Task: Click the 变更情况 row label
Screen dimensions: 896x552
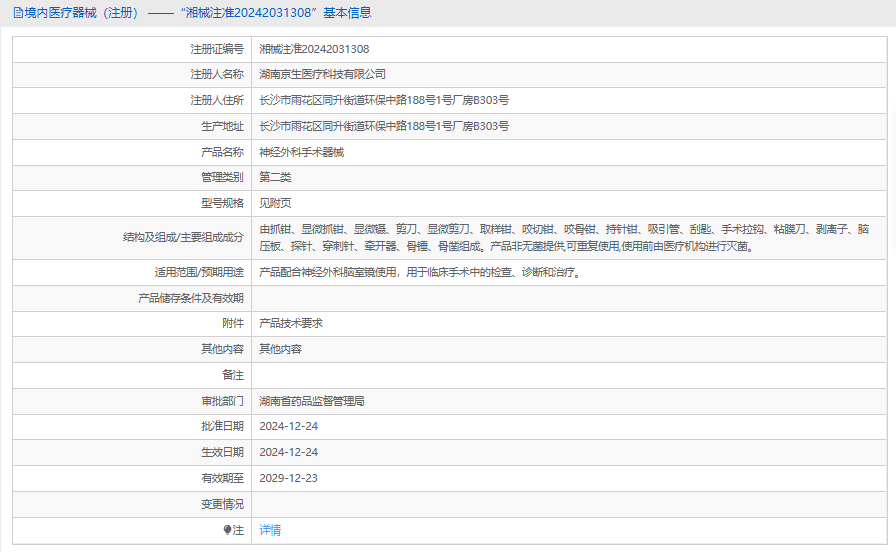Action: click(222, 504)
